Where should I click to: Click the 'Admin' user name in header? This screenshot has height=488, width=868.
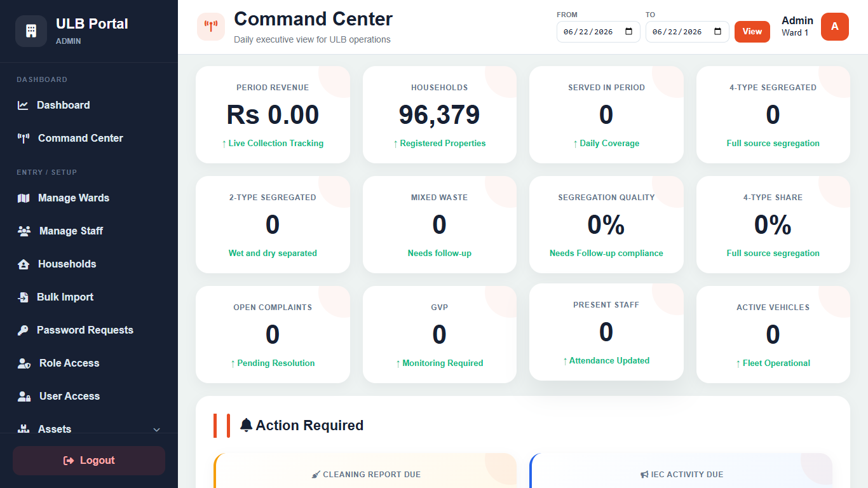(x=797, y=20)
